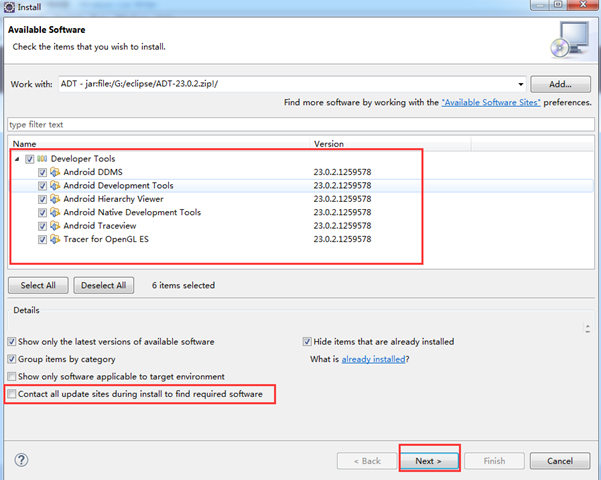The height and width of the screenshot is (480, 601).
Task: Select the Developer Tools label
Action: [83, 158]
